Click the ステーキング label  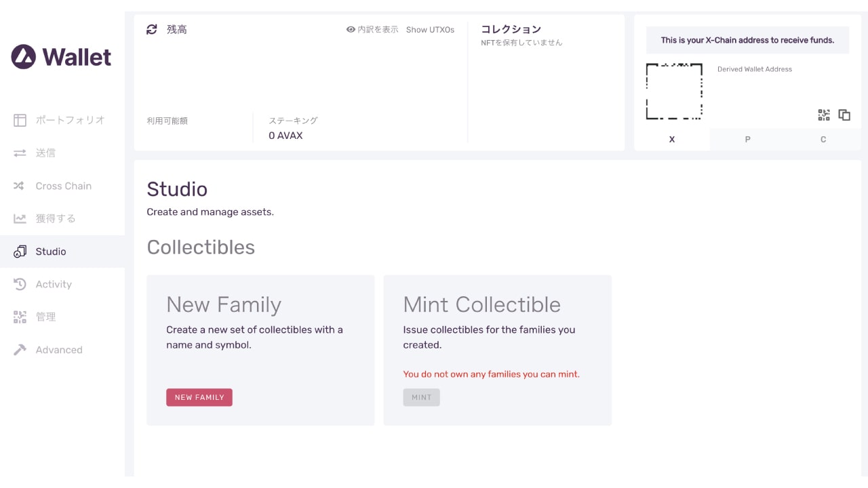(x=293, y=121)
